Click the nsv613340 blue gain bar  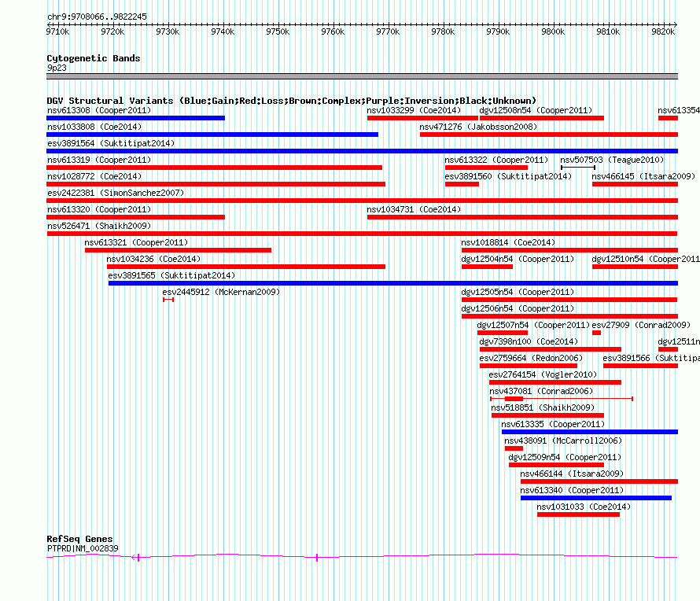coord(596,498)
